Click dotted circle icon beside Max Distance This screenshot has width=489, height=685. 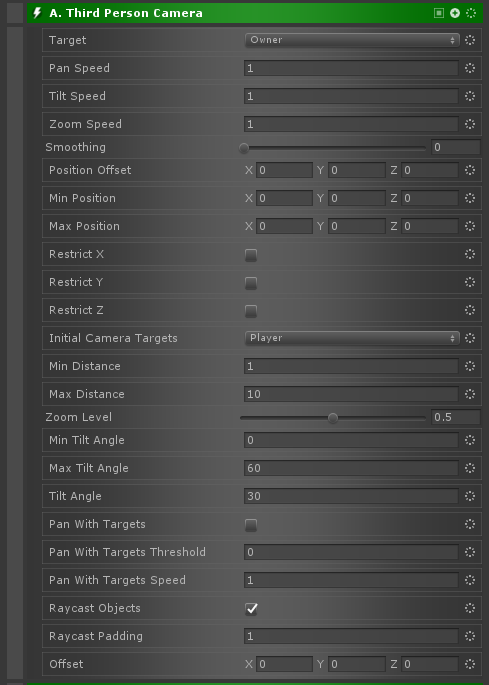pos(470,394)
